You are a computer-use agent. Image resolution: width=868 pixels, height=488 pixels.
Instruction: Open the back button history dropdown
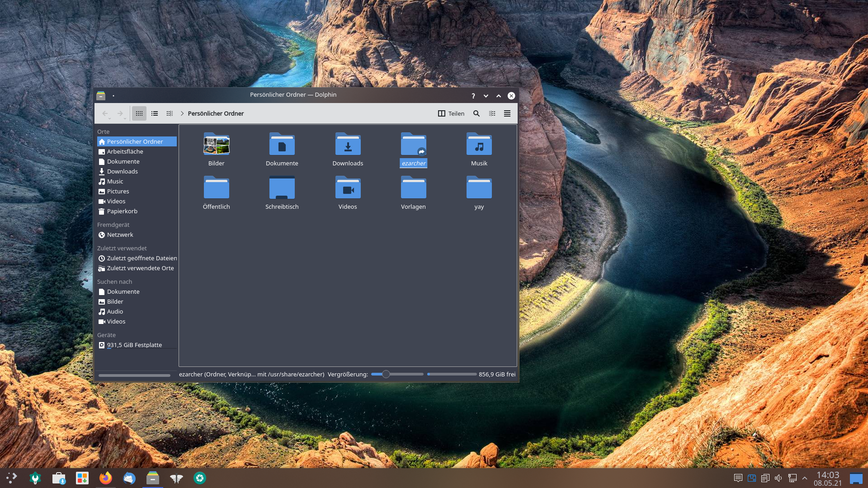109,118
